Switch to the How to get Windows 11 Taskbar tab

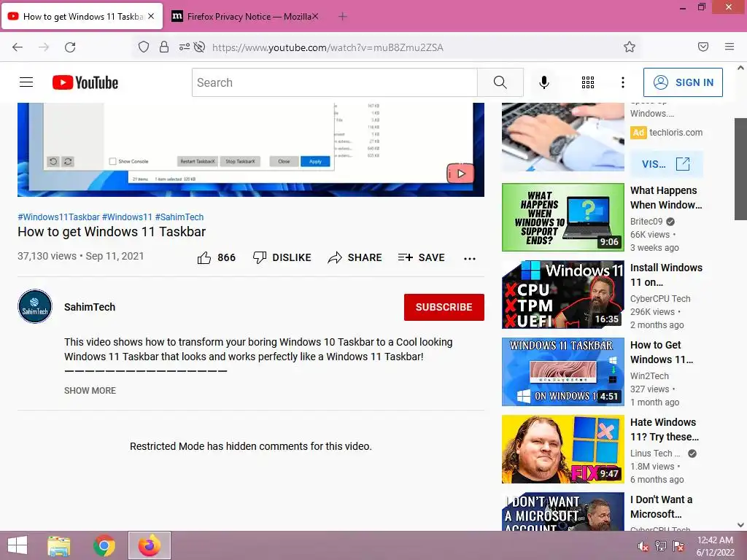point(82,17)
